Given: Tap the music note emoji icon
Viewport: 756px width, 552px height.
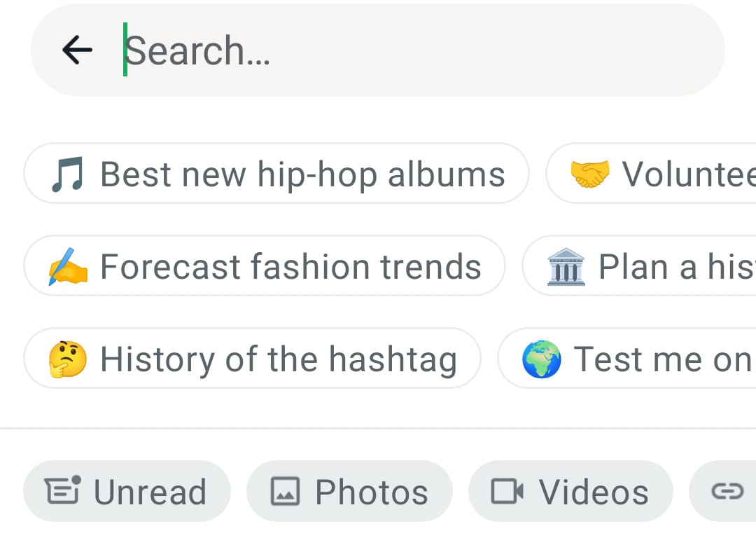Looking at the screenshot, I should 67,174.
